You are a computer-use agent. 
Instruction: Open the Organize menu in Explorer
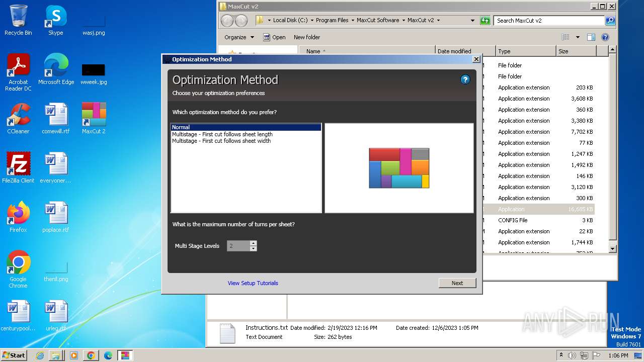coord(239,37)
